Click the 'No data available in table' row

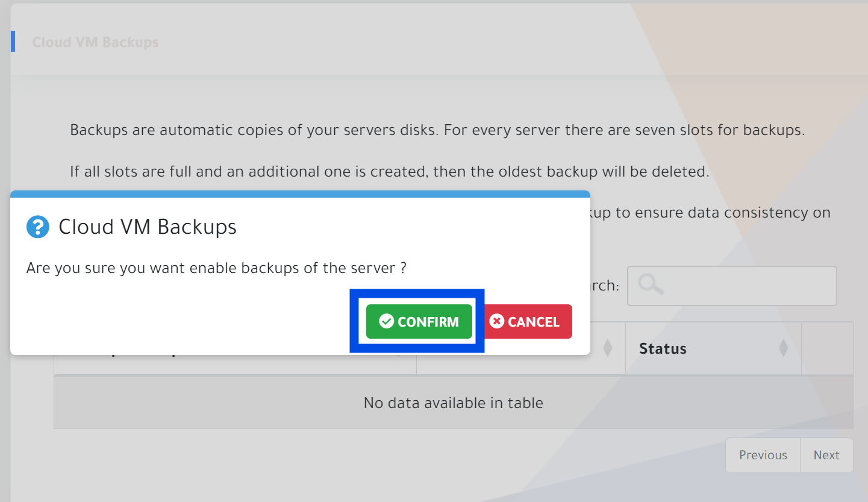(x=453, y=403)
